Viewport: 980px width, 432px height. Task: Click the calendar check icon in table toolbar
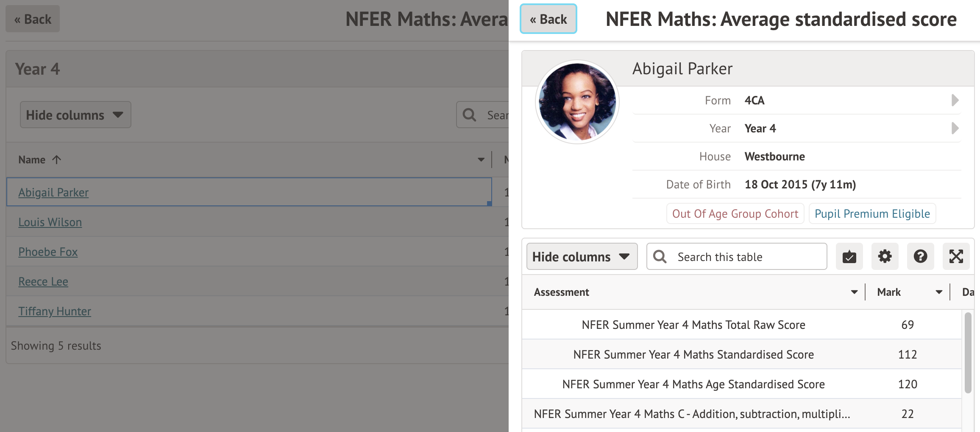[x=849, y=257]
